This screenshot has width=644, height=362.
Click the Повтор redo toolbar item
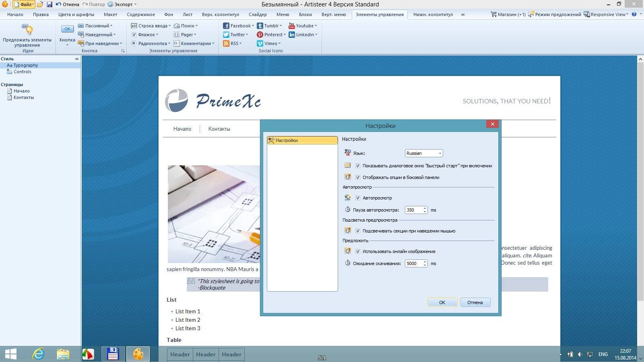[94, 4]
